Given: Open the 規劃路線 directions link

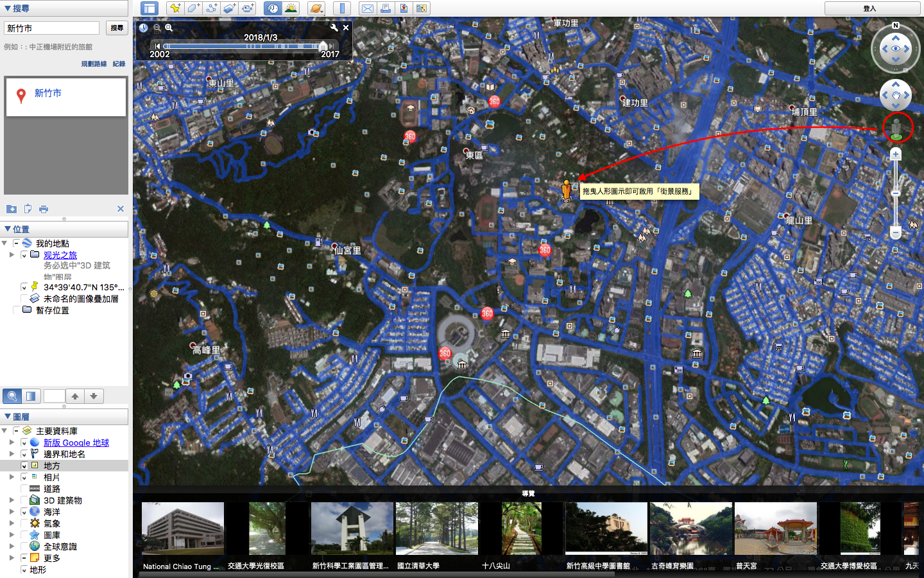Looking at the screenshot, I should click(94, 64).
